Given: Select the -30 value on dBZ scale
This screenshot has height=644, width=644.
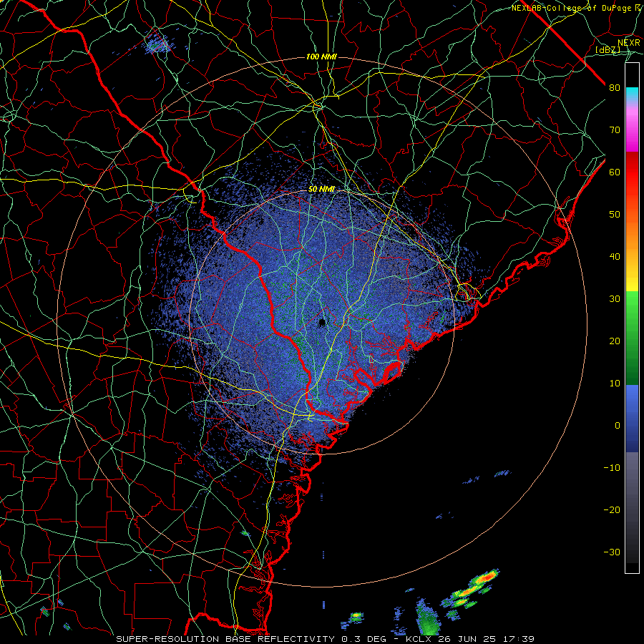Looking at the screenshot, I should (x=612, y=552).
